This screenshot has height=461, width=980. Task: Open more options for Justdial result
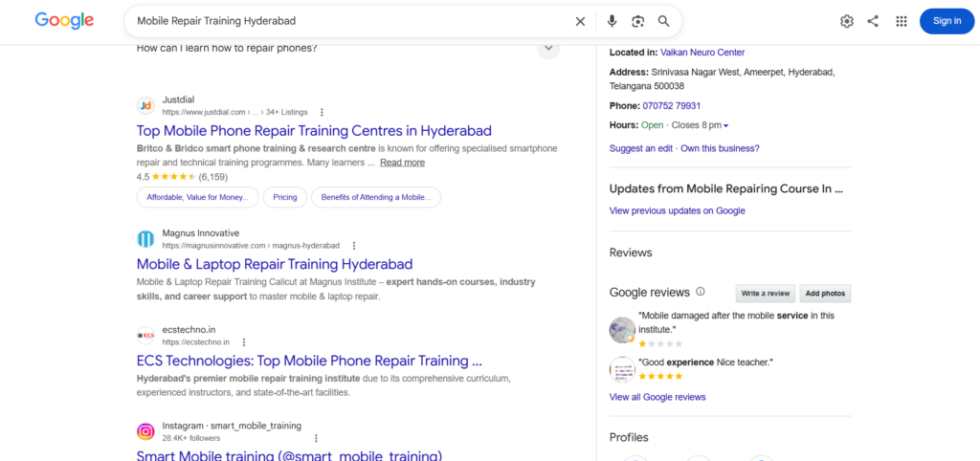pos(322,113)
